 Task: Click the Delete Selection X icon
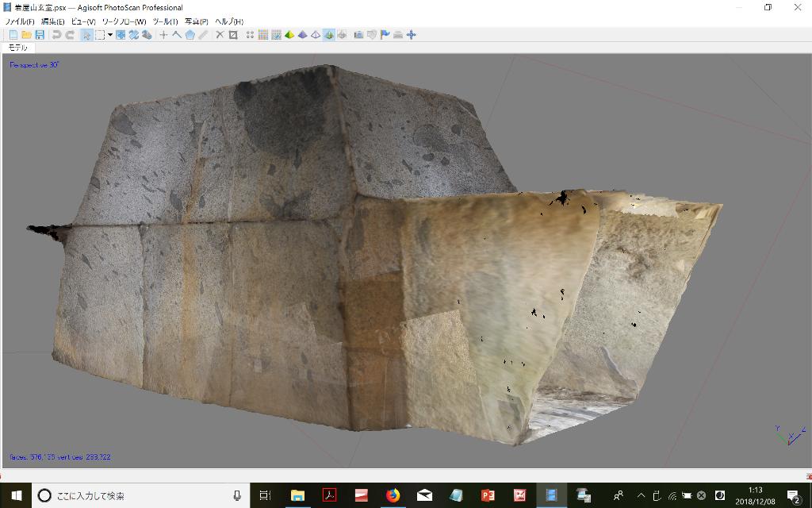pos(220,35)
